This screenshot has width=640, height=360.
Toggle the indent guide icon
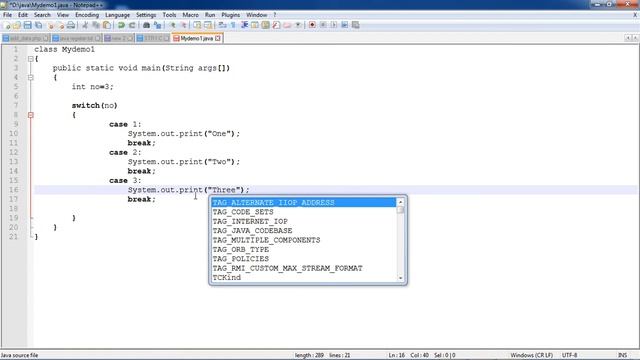pos(244,25)
